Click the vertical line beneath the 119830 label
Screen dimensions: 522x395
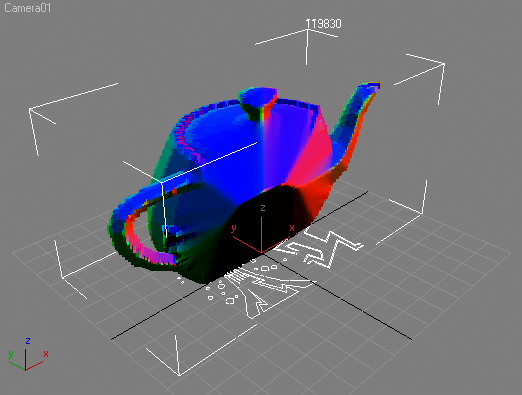tap(307, 47)
